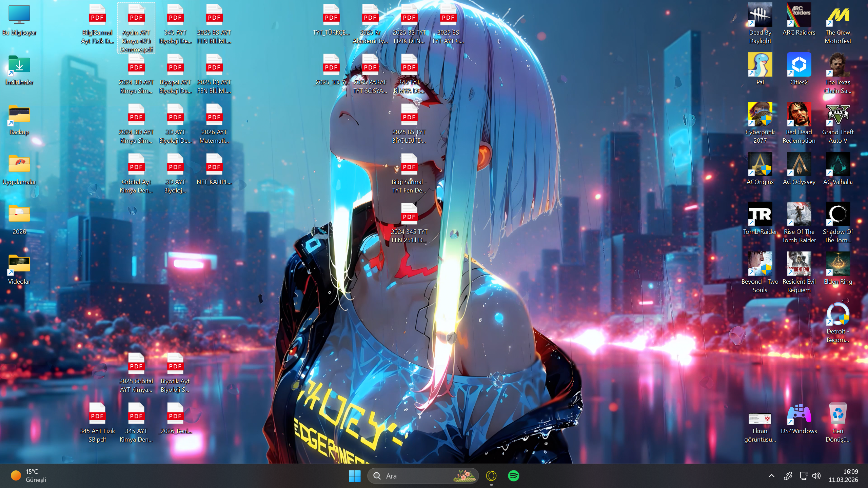This screenshot has height=488, width=868.
Task: Open the network status tray icon
Action: (x=804, y=476)
